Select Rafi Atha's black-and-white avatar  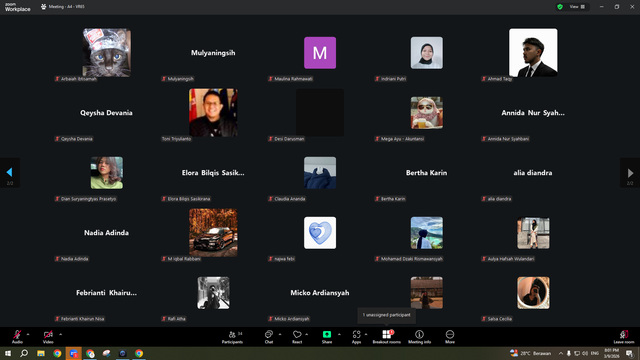(213, 293)
